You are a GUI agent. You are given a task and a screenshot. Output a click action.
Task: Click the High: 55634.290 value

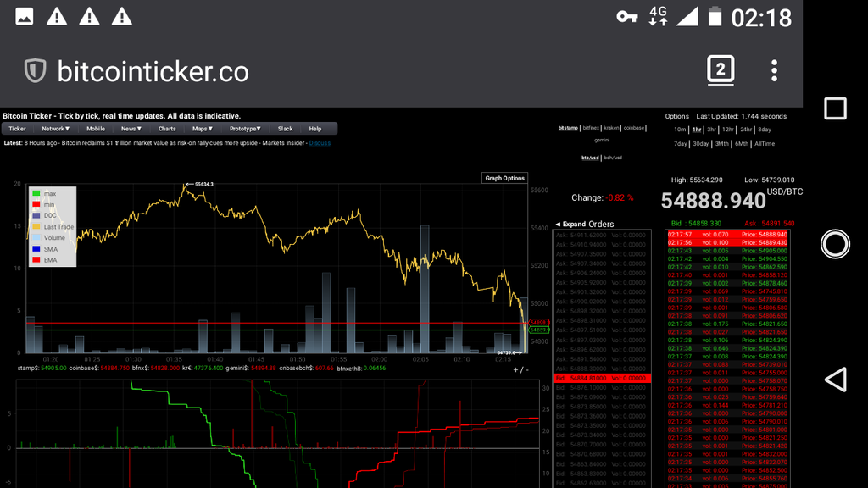(x=697, y=180)
